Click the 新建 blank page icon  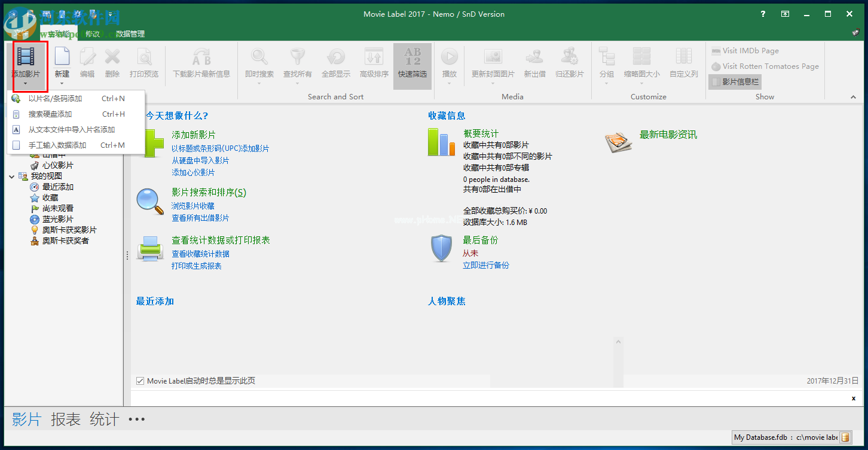pyautogui.click(x=62, y=56)
